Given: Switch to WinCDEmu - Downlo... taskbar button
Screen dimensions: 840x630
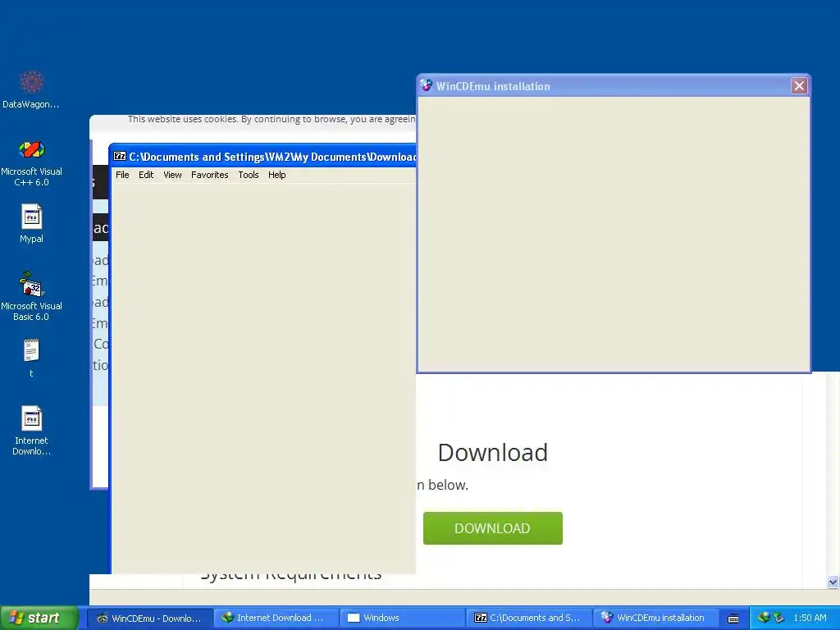Looking at the screenshot, I should (x=149, y=618).
